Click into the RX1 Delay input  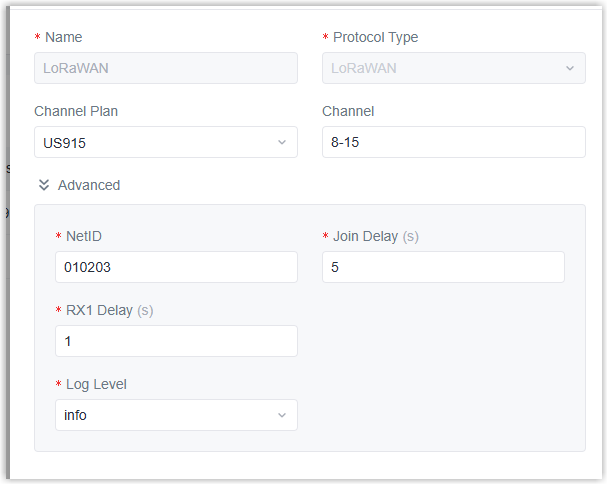pos(175,341)
